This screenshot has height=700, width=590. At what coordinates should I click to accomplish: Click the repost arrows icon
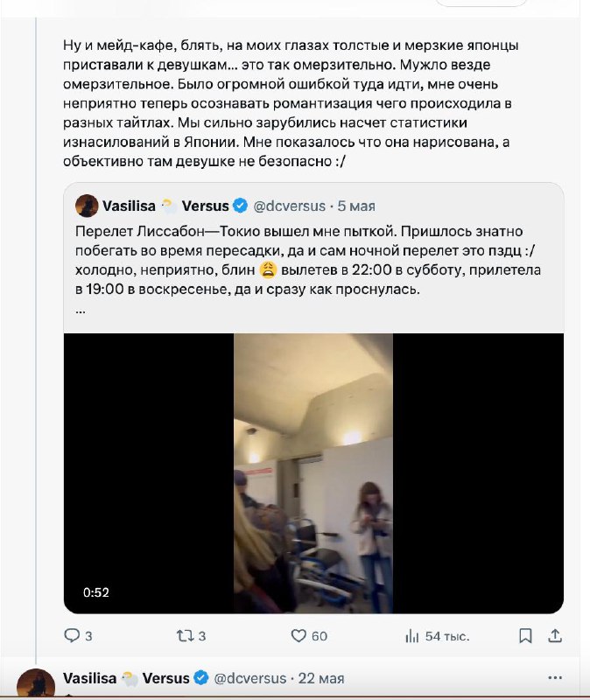point(184,635)
